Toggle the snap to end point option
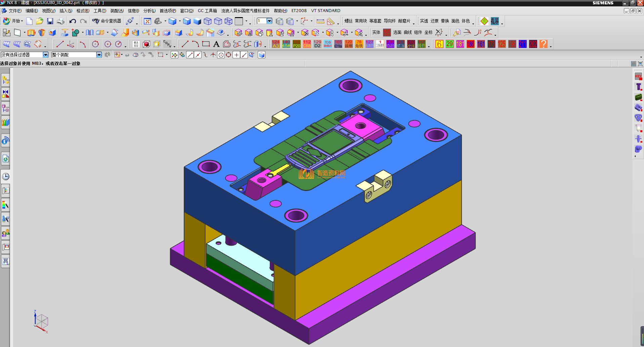Screen dimensions: 644x347 [190, 55]
